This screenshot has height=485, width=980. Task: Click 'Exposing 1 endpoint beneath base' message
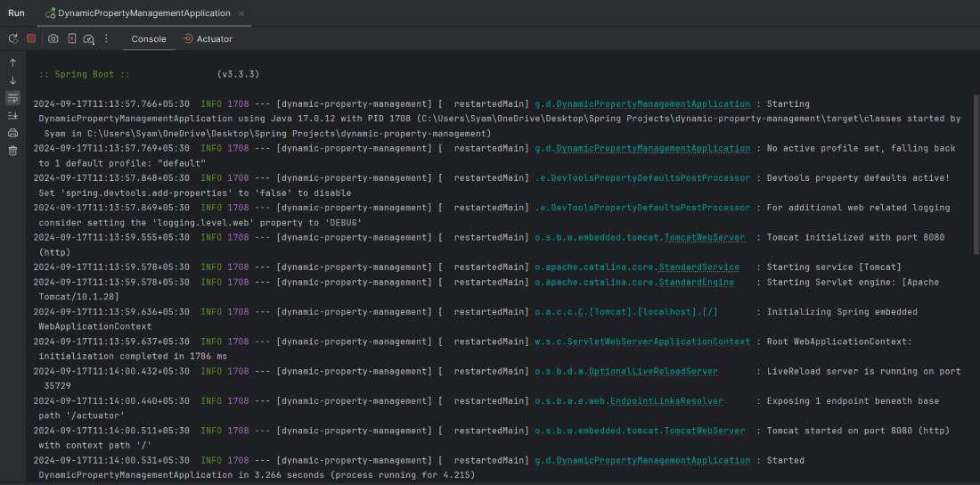tap(853, 401)
